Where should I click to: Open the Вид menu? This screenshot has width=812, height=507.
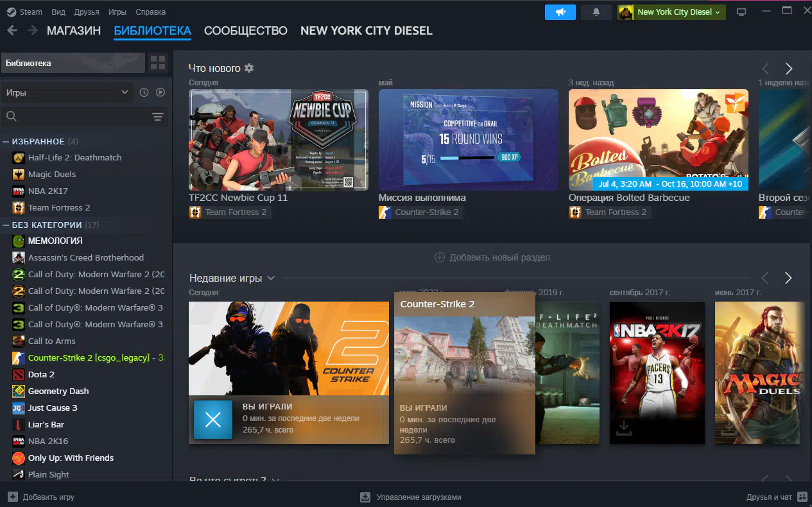point(58,12)
